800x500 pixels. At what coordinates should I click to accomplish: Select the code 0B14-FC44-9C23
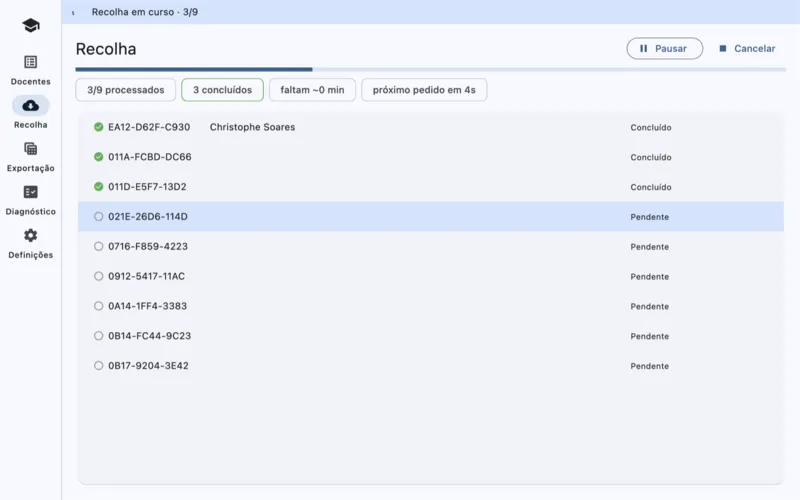pyautogui.click(x=149, y=336)
